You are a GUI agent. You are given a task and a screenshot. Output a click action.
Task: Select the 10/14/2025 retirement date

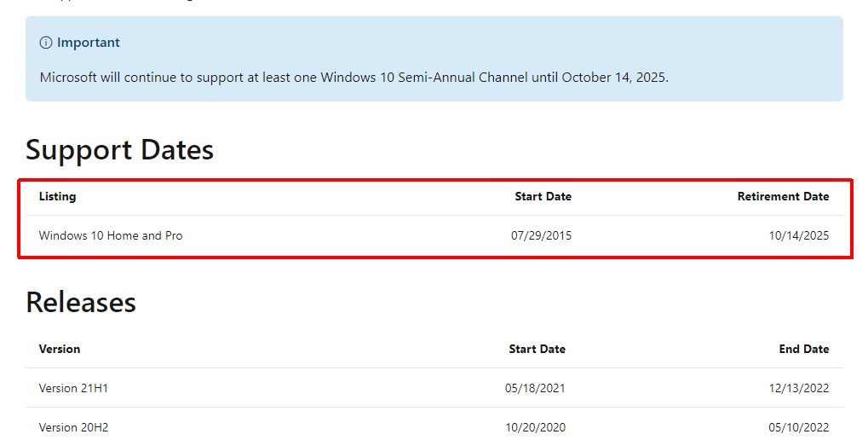coord(799,235)
